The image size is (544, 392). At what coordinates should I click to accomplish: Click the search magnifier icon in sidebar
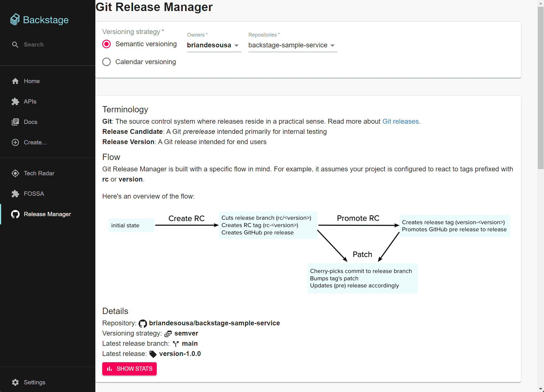tap(15, 45)
